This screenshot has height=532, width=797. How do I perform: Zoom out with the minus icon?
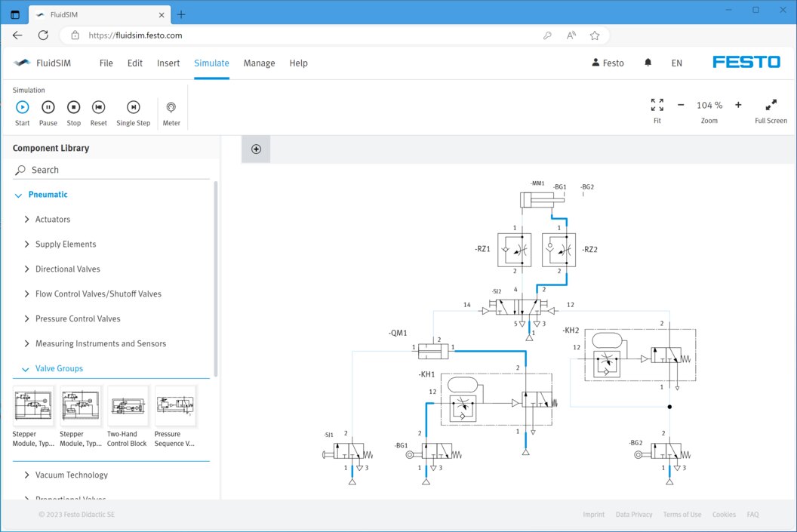click(681, 105)
